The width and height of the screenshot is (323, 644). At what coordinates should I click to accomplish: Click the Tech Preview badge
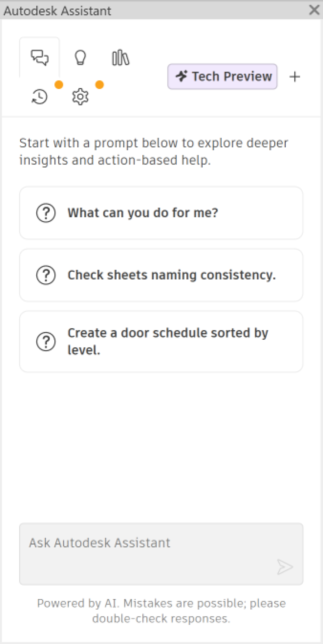(x=222, y=76)
